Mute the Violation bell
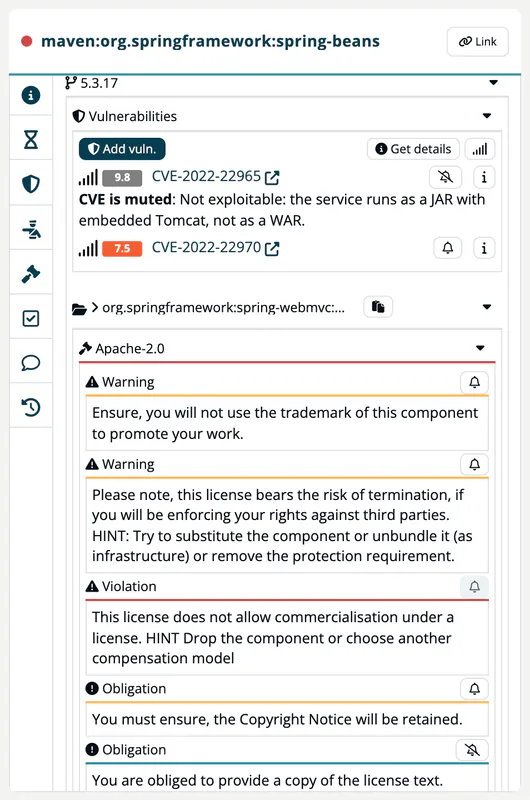Screen dimensions: 530x800 click(x=474, y=587)
